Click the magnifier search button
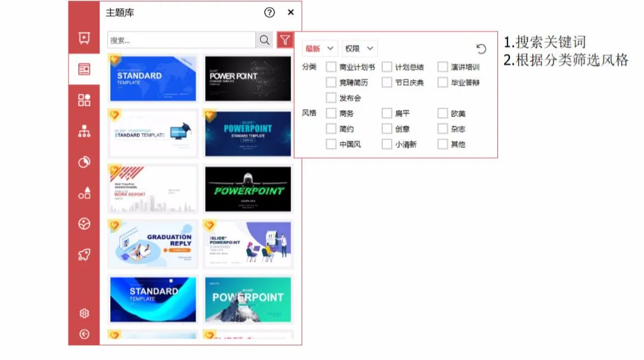Image resolution: width=644 pixels, height=360 pixels. (265, 40)
